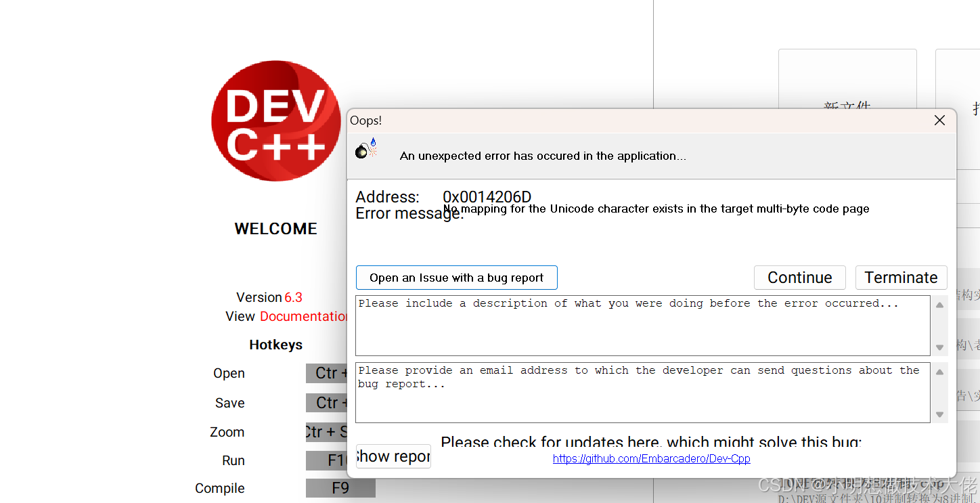This screenshot has height=503, width=980.
Task: Click the Compile hotkey label
Action: click(x=220, y=489)
